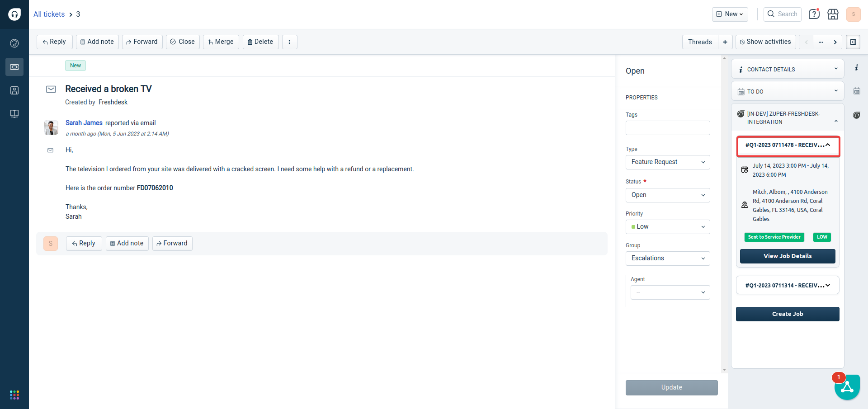The width and height of the screenshot is (868, 409).
Task: Open the Freddy chat bubble widget
Action: pyautogui.click(x=847, y=387)
